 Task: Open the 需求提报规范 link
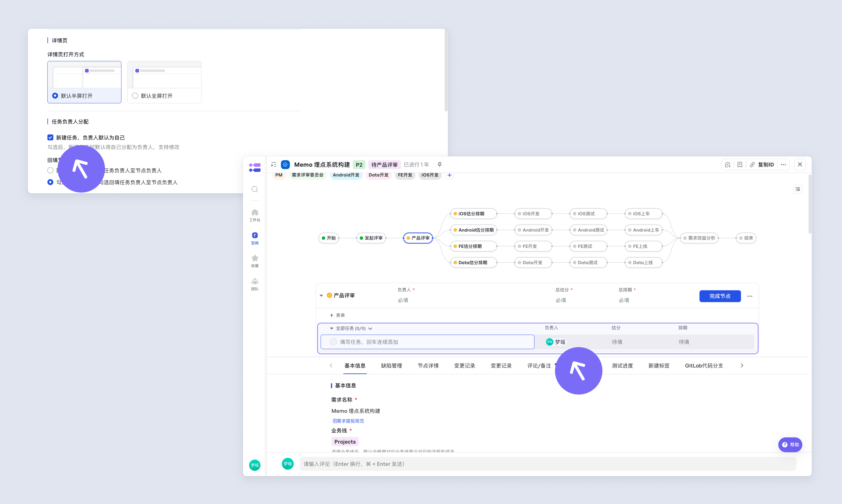click(348, 421)
